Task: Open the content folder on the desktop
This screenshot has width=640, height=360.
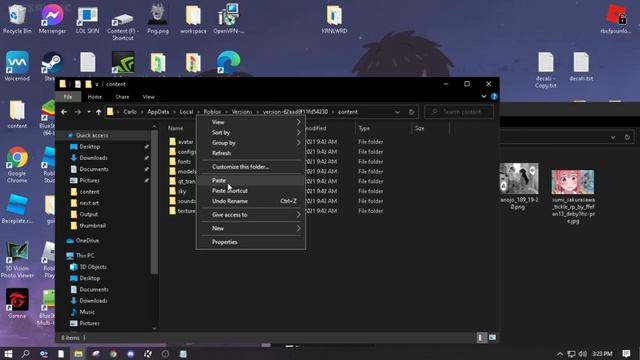Action: pos(17,114)
